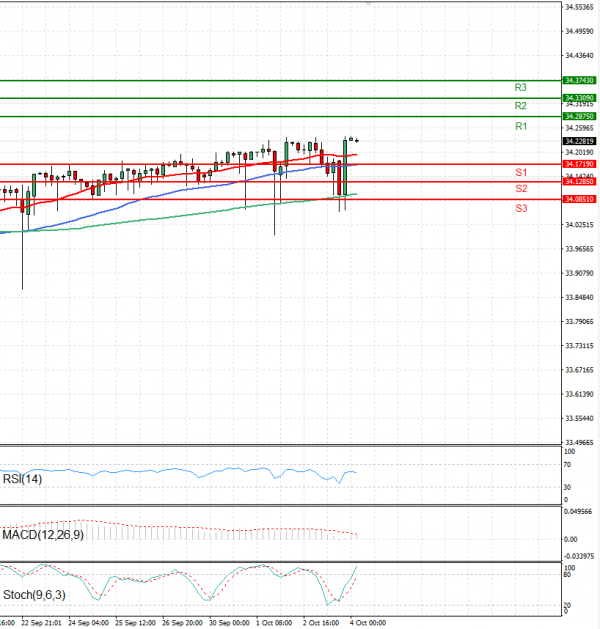Click the 34.12850 support price tag
The height and width of the screenshot is (629, 600).
(x=579, y=182)
